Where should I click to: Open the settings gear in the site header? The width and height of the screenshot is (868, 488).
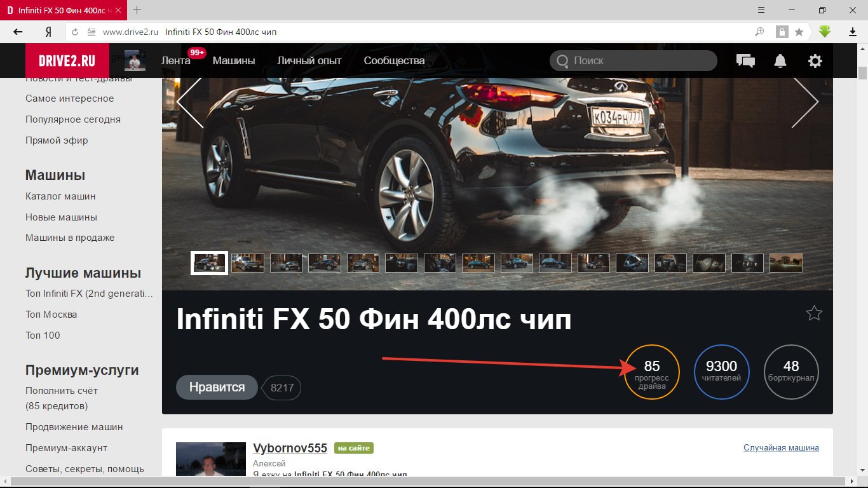pyautogui.click(x=815, y=61)
